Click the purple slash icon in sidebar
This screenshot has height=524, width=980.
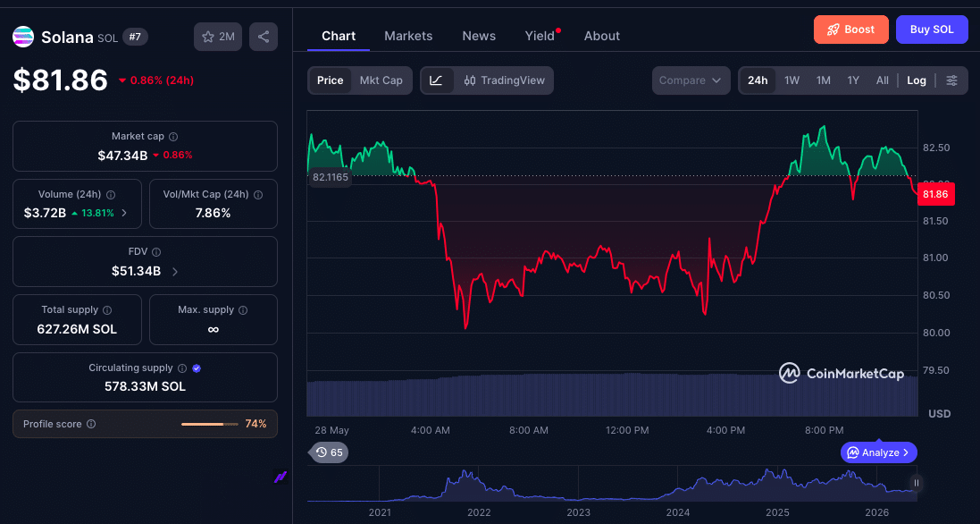tap(280, 478)
